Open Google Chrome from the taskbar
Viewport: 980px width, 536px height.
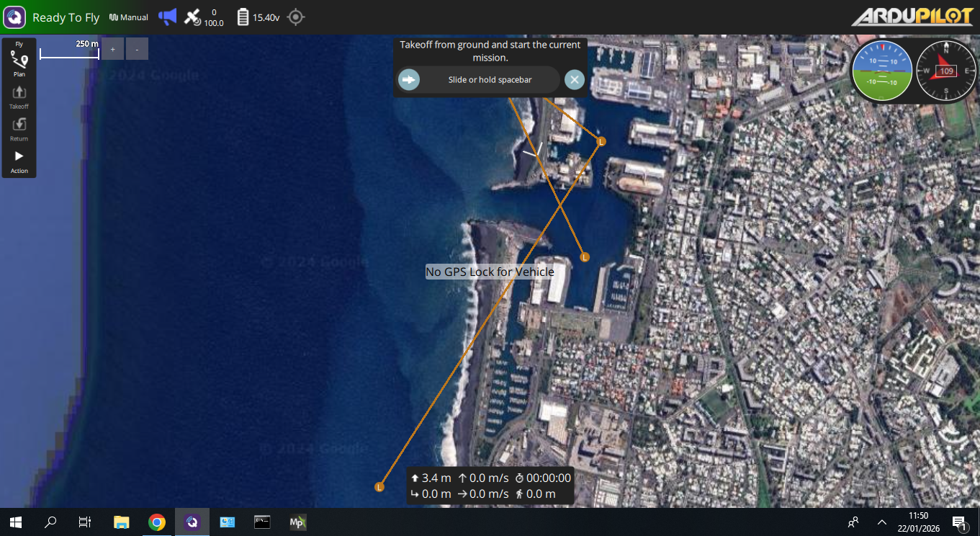(156, 522)
